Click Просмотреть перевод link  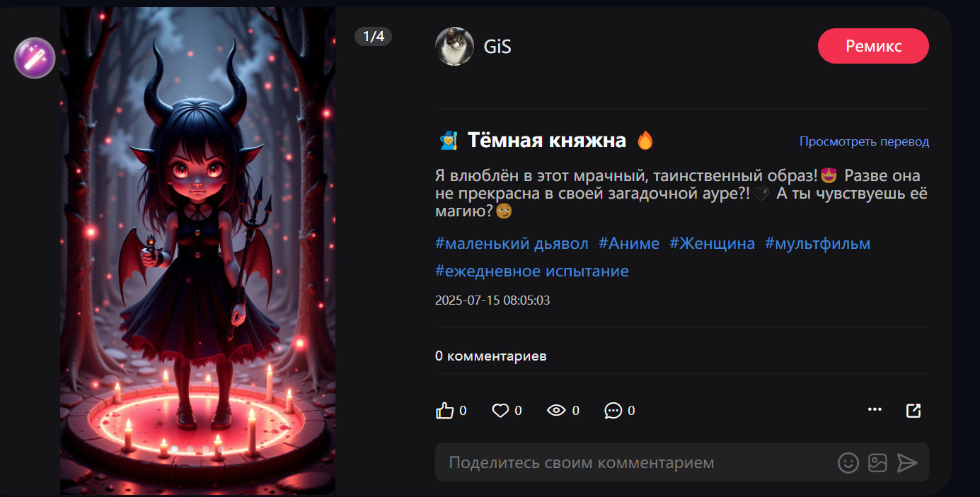[864, 141]
